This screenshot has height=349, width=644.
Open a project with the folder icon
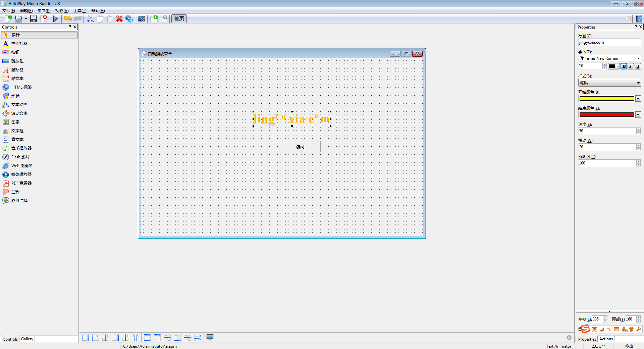[18, 19]
